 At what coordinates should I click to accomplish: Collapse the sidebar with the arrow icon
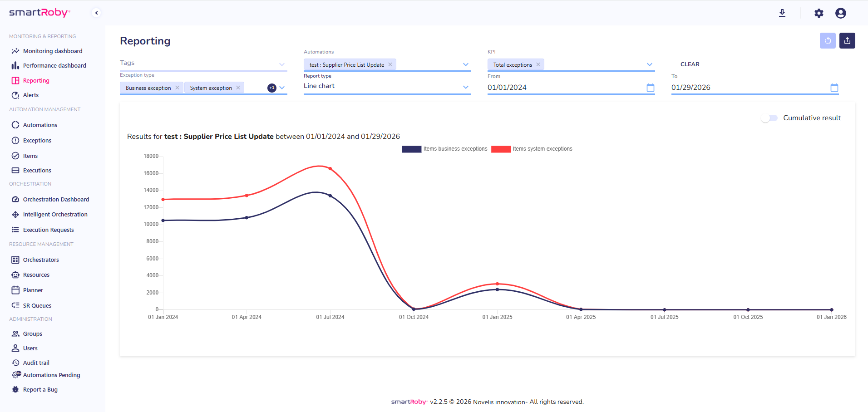point(96,13)
